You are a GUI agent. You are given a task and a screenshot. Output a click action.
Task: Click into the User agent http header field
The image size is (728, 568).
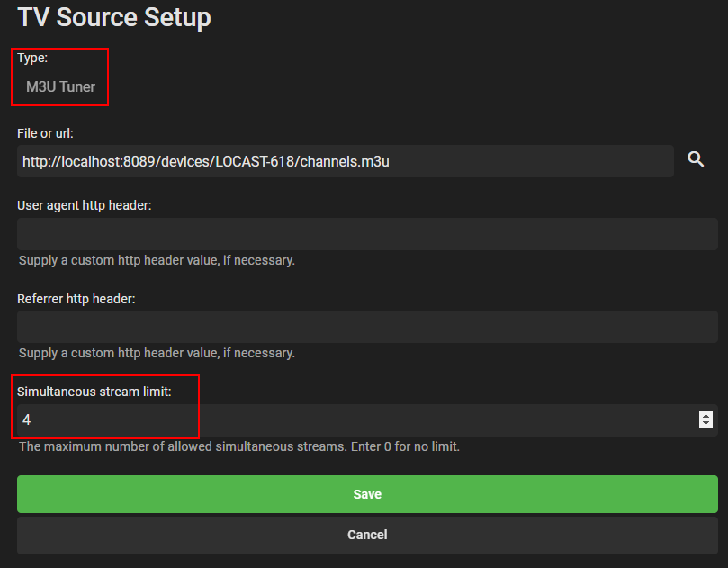(x=367, y=234)
